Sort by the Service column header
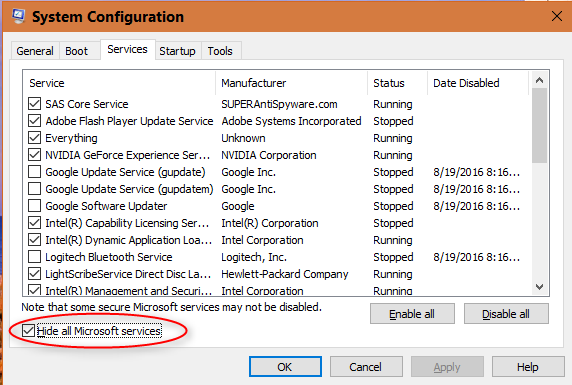This screenshot has height=385, width=572. click(119, 83)
